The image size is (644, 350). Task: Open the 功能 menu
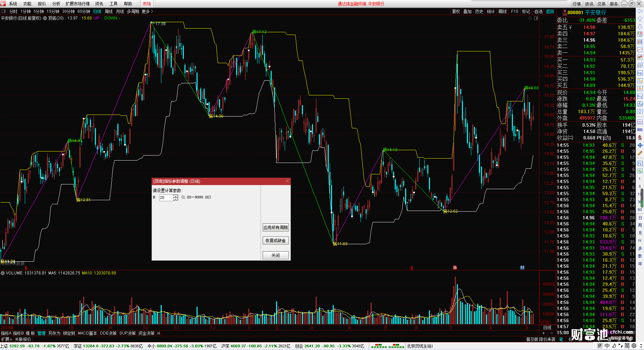[x=28, y=4]
